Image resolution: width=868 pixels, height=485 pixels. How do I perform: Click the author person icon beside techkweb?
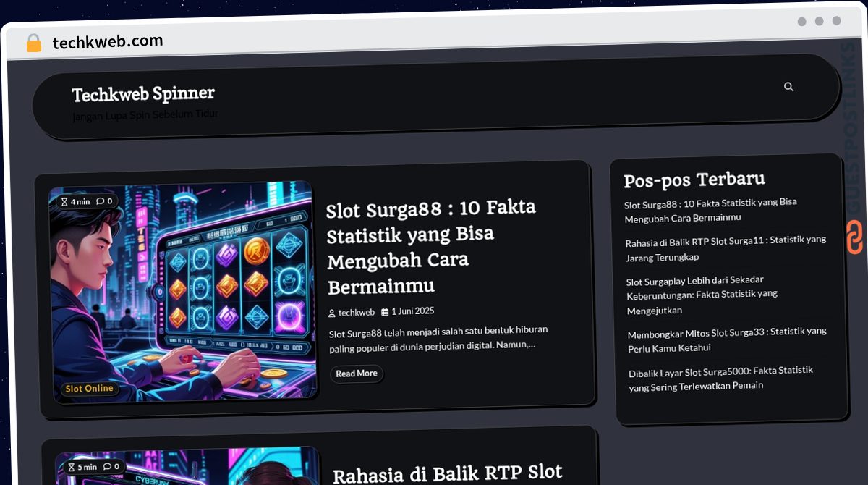(x=332, y=313)
